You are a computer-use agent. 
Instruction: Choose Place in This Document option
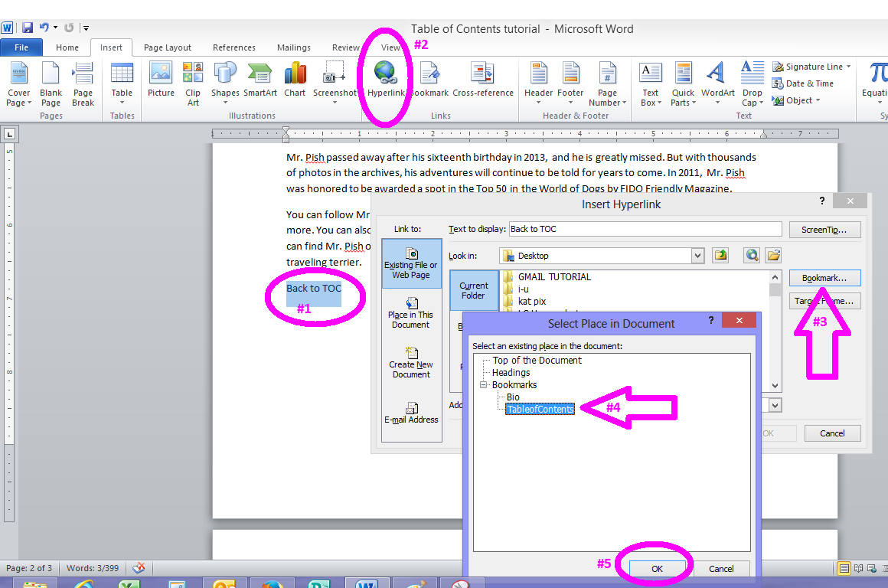point(411,313)
